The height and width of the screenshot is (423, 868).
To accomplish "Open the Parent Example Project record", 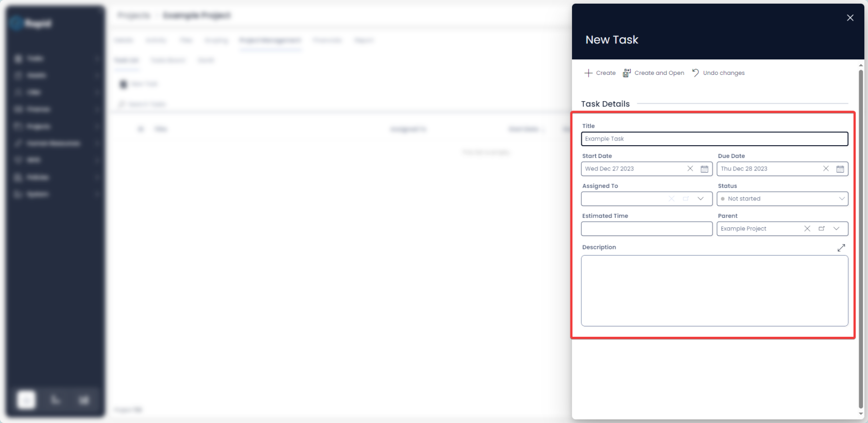I will [822, 229].
